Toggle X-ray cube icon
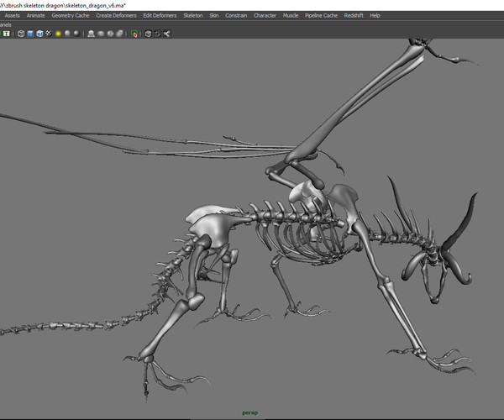 click(x=148, y=34)
